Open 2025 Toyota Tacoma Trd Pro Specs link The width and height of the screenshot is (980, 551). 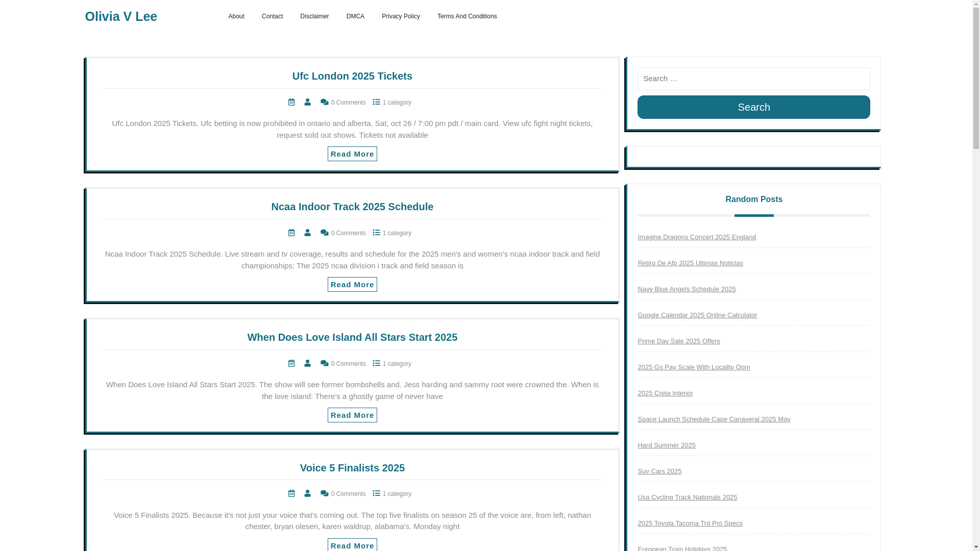point(690,523)
